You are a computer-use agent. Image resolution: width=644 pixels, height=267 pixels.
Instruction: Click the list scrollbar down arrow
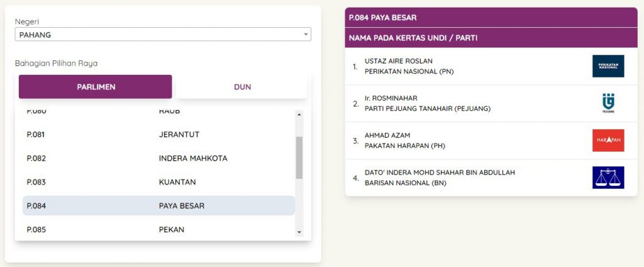(299, 232)
